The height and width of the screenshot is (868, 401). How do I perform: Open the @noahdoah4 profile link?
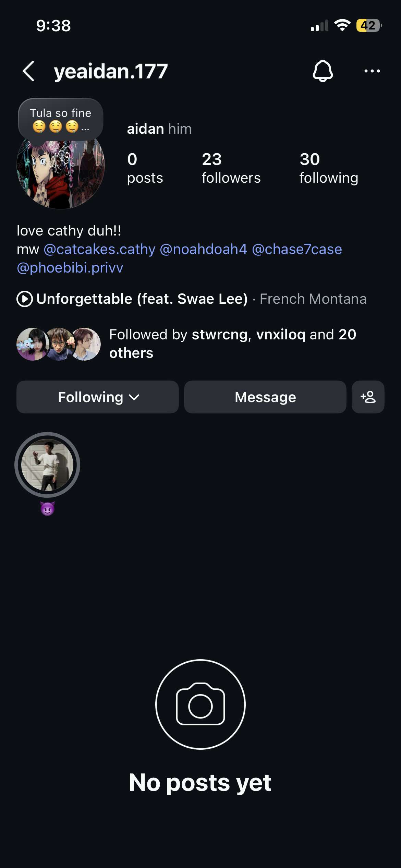tap(204, 249)
